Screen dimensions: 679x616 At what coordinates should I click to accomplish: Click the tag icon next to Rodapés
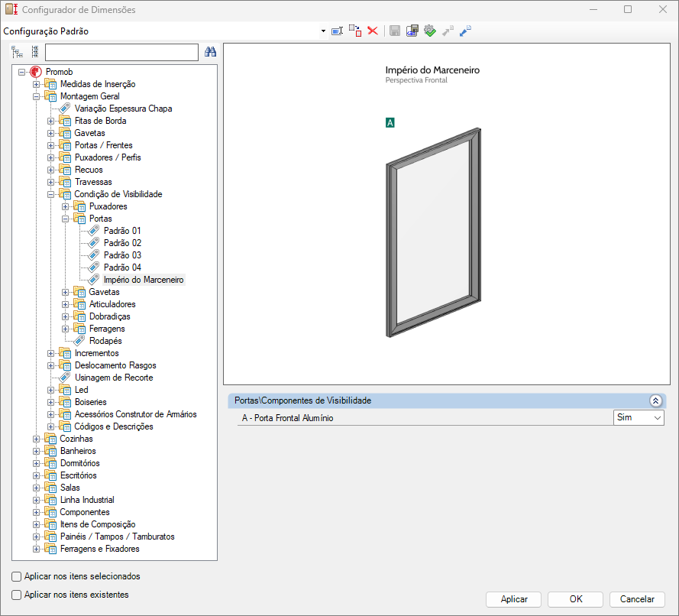click(79, 341)
